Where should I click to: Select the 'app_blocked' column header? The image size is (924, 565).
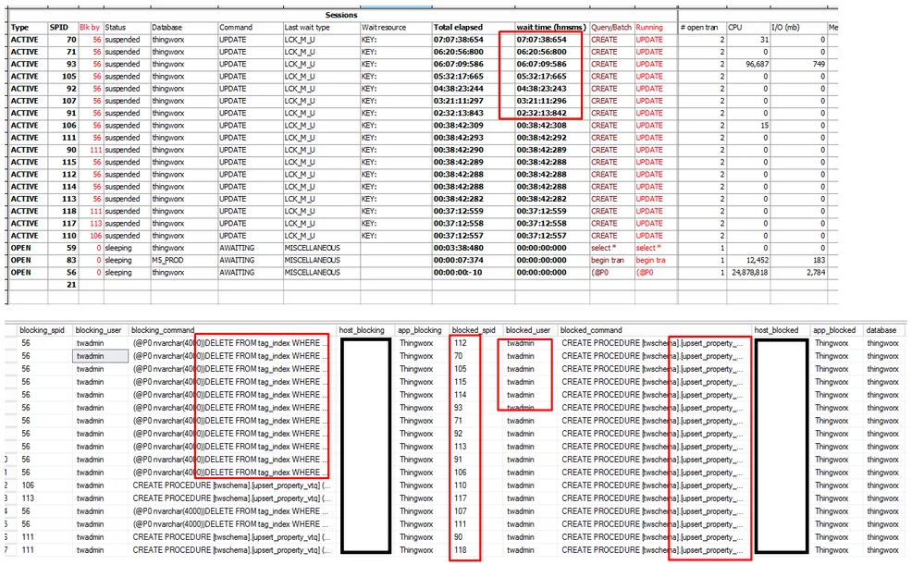click(x=834, y=330)
